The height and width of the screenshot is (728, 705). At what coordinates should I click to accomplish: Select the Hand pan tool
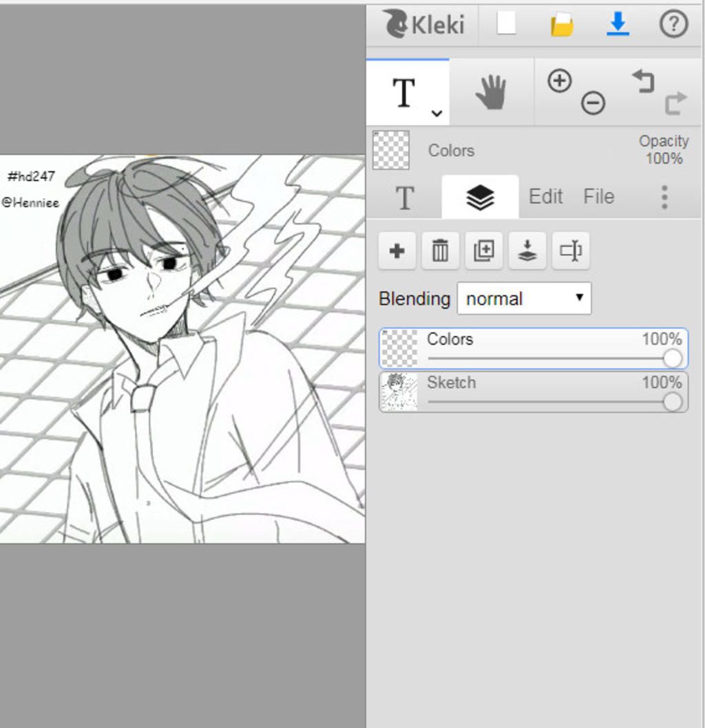(x=492, y=92)
